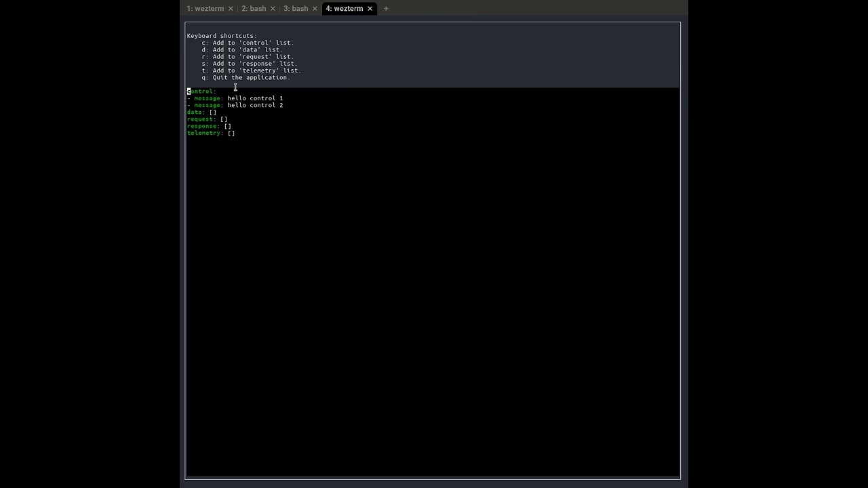Select the active '4: wezterm' tab

coord(344,9)
